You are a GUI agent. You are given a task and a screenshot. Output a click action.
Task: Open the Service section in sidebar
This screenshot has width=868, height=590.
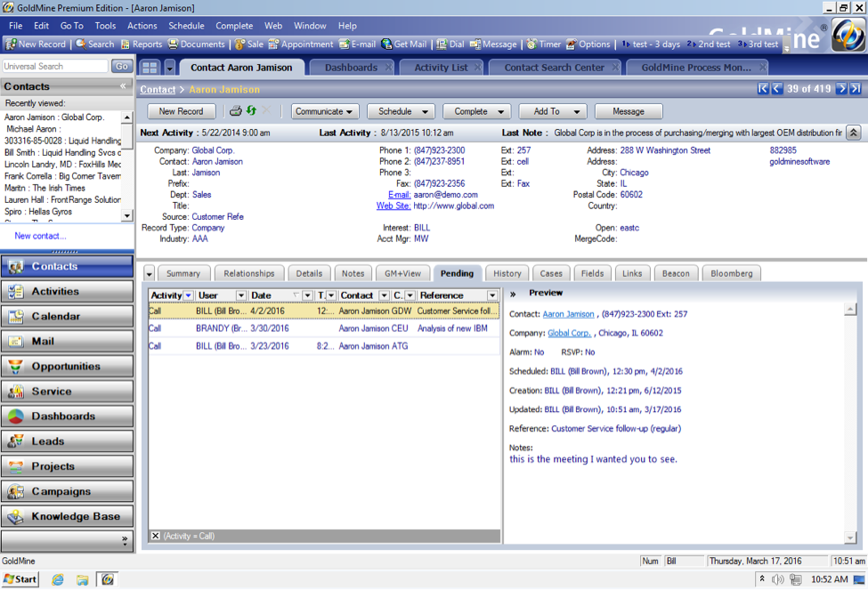pyautogui.click(x=67, y=392)
